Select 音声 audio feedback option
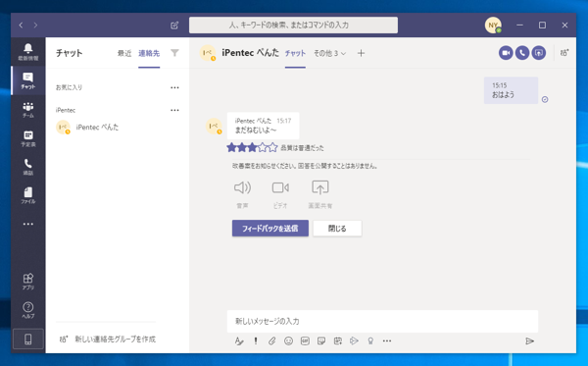 [243, 194]
